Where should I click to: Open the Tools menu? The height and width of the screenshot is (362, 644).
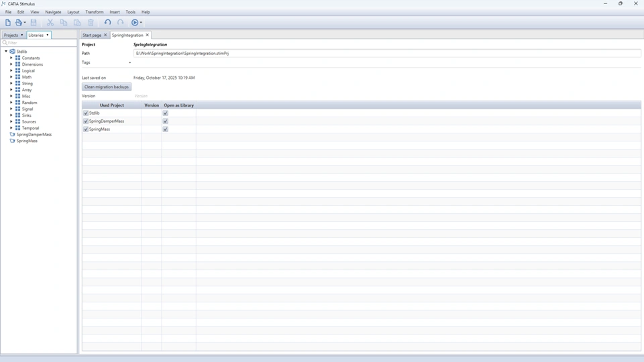[x=131, y=12]
